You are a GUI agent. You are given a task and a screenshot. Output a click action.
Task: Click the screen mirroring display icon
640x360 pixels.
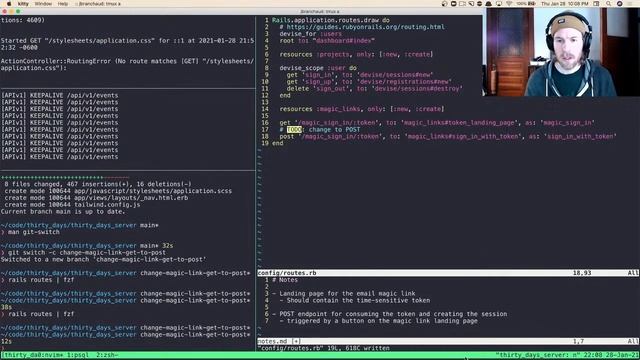click(499, 4)
